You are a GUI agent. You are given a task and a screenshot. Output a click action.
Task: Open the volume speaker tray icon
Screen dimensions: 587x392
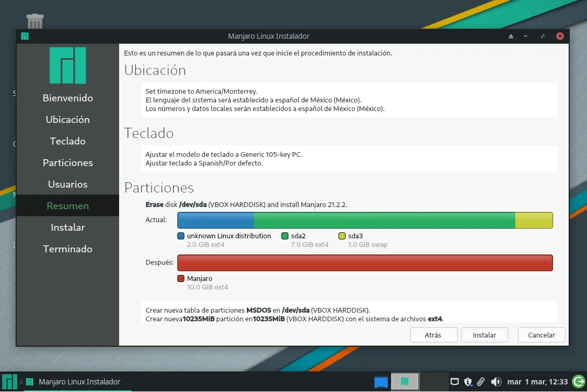496,382
